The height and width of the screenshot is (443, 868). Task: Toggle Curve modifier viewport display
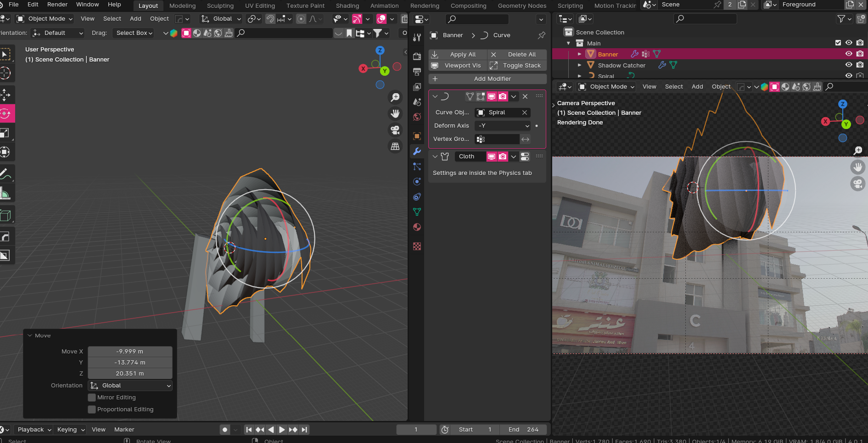(492, 96)
